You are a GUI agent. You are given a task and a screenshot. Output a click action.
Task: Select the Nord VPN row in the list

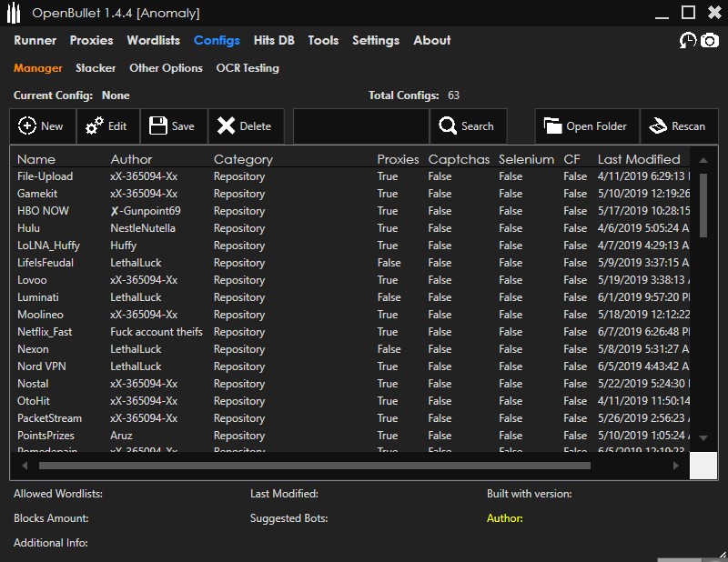point(42,366)
